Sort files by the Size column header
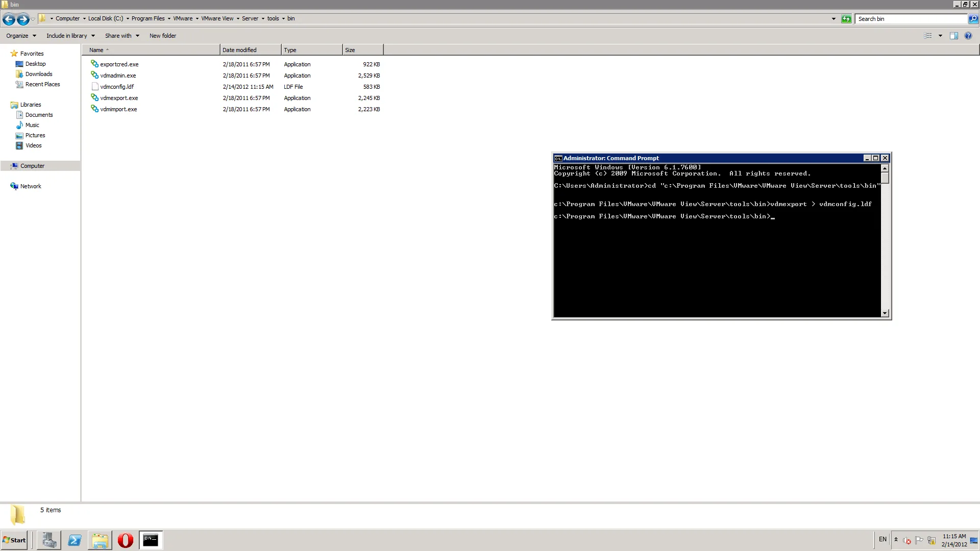980x551 pixels. click(350, 49)
